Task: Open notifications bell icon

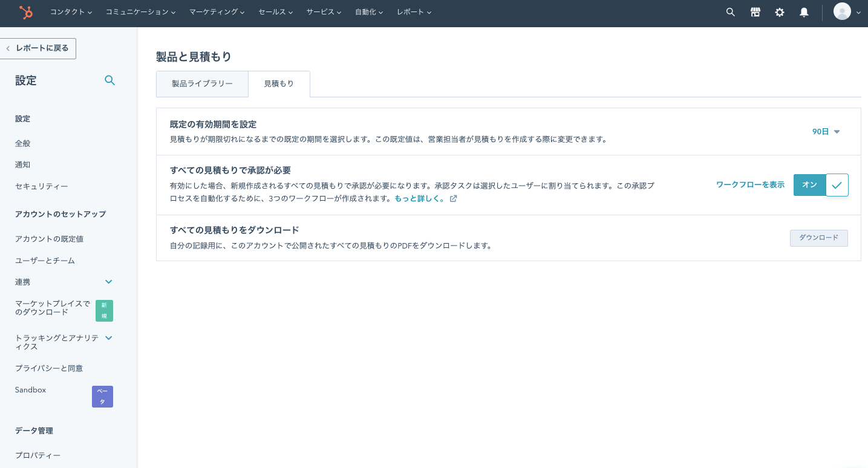Action: [804, 12]
